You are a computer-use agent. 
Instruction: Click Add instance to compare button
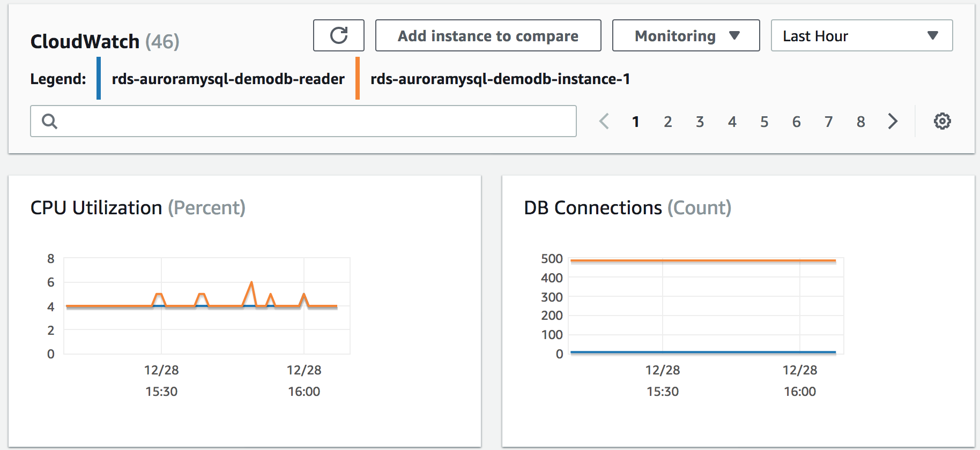[x=488, y=35]
